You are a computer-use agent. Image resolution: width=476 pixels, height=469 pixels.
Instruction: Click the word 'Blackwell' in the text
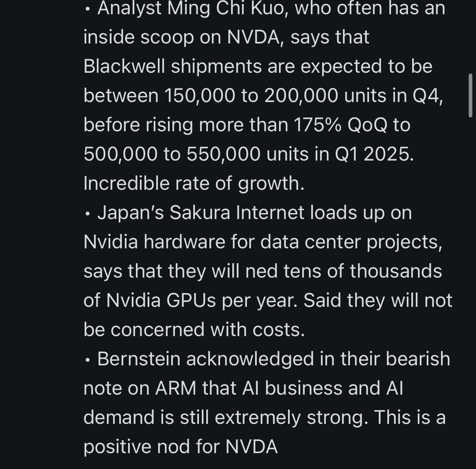pos(124,66)
